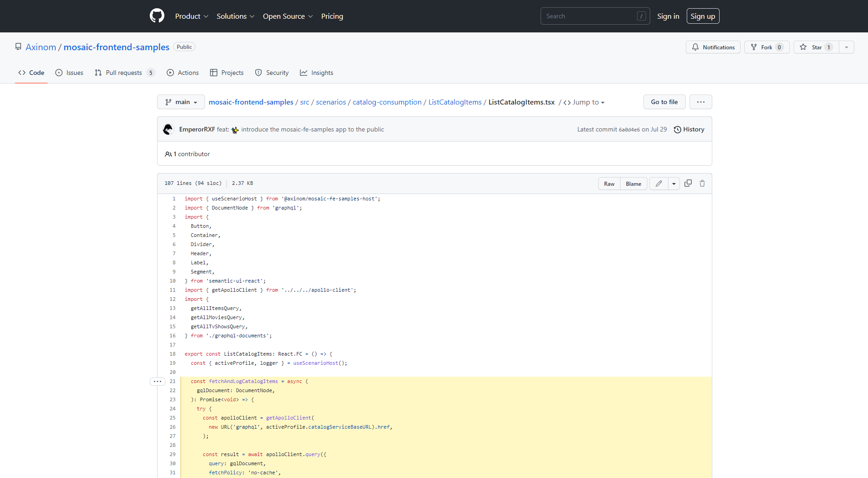The image size is (868, 478).
Task: Edit the file with the pencil icon
Action: click(659, 183)
